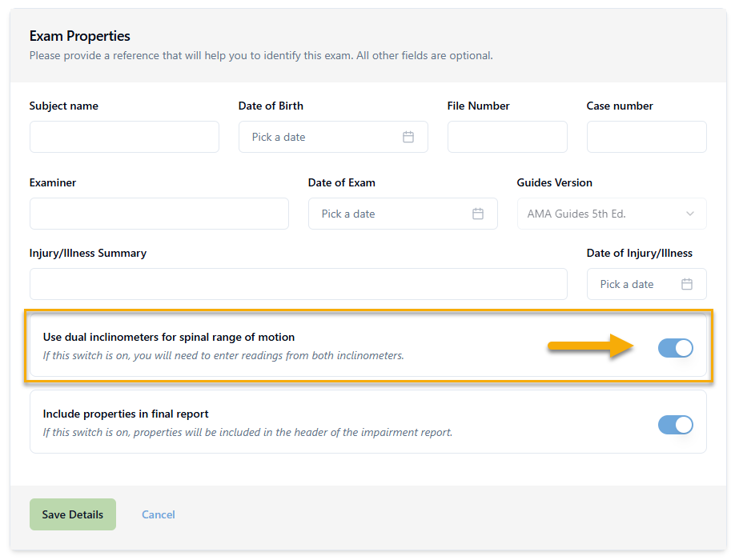This screenshot has width=735, height=560.
Task: Click the Cancel link
Action: [x=159, y=514]
